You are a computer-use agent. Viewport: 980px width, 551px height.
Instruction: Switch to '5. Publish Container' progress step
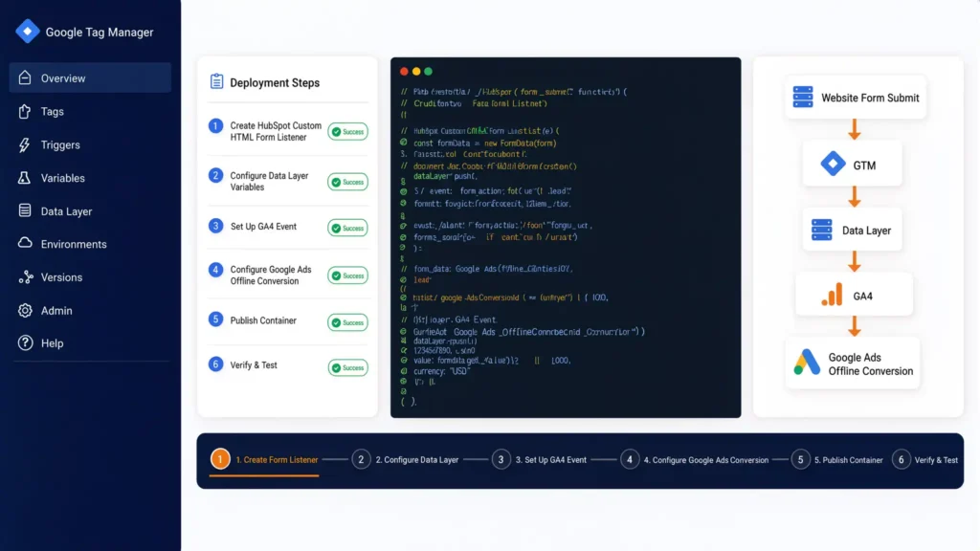[x=836, y=460]
